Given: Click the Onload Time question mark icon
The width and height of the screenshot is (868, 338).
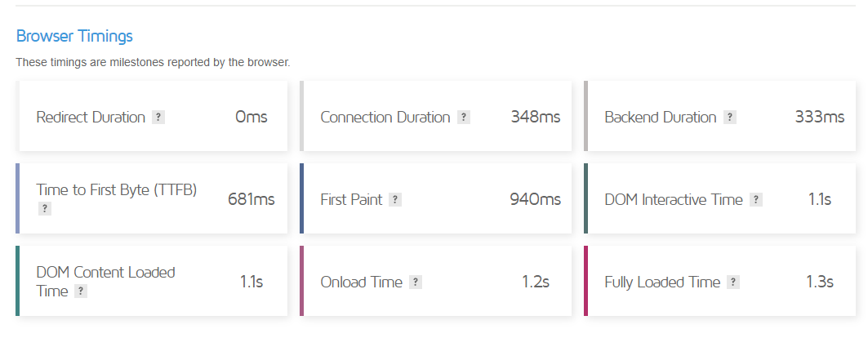Looking at the screenshot, I should [416, 282].
